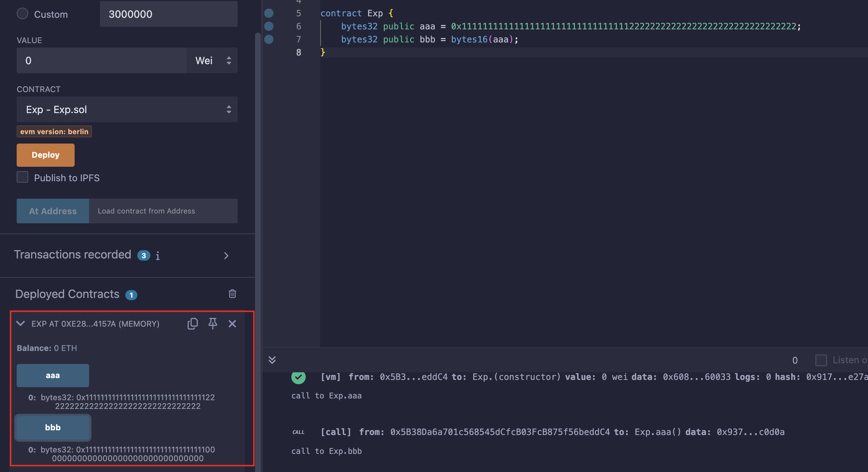Collapse the EXP AT 0XE28 contract entry
The image size is (868, 472).
[x=21, y=323]
